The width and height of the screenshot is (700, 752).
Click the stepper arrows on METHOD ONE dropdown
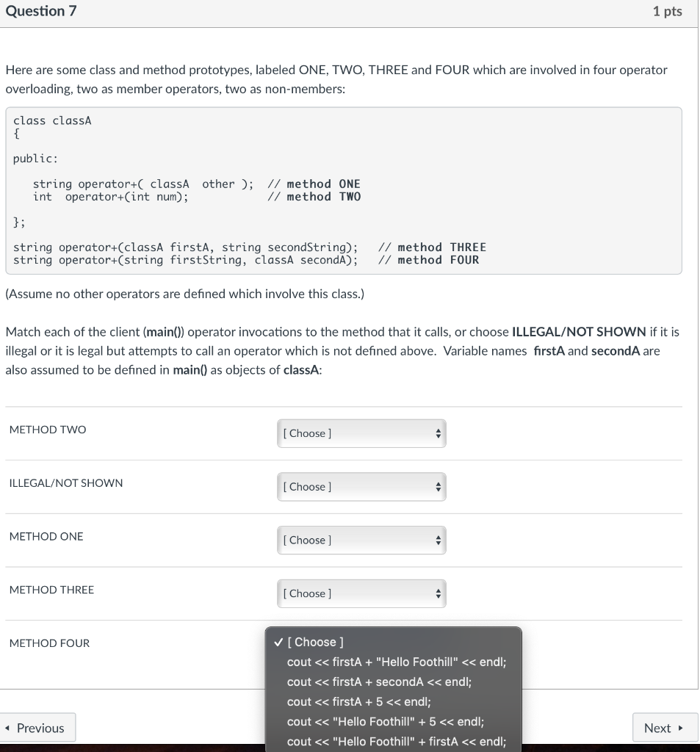438,540
